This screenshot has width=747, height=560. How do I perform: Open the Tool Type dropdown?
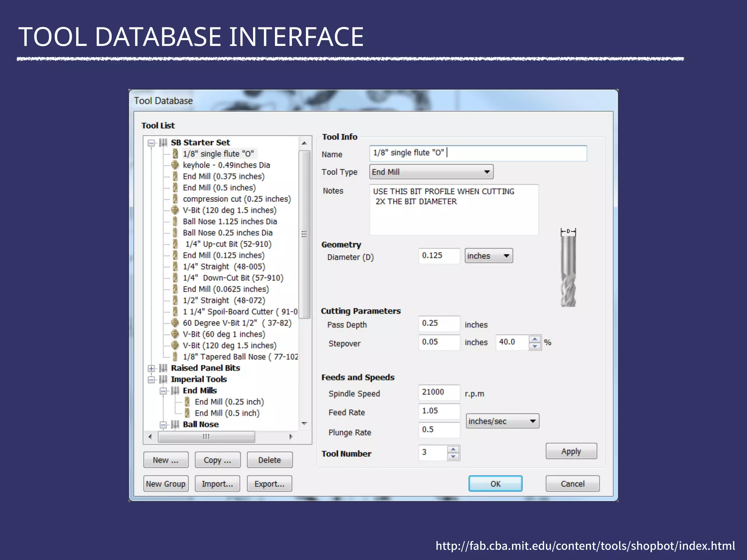[x=431, y=172]
